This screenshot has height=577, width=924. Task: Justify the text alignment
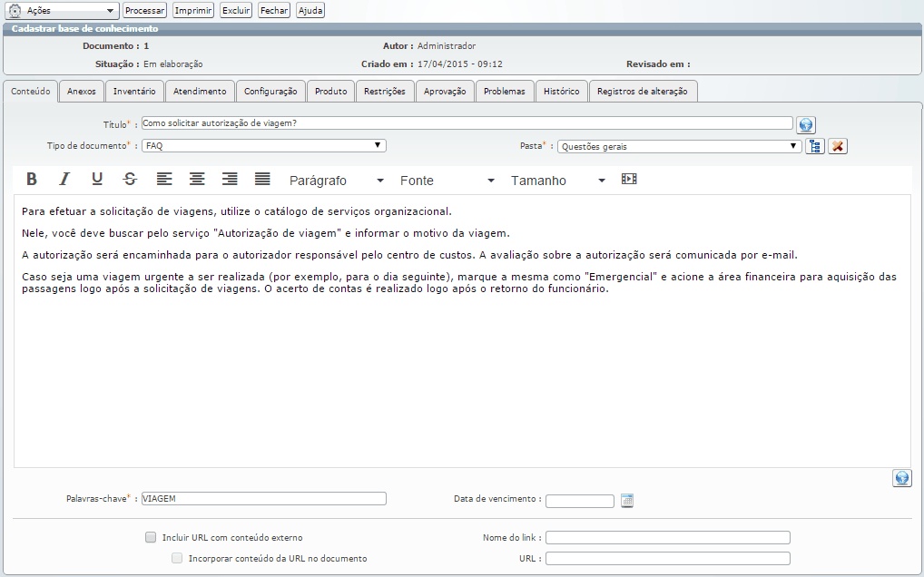[x=262, y=179]
